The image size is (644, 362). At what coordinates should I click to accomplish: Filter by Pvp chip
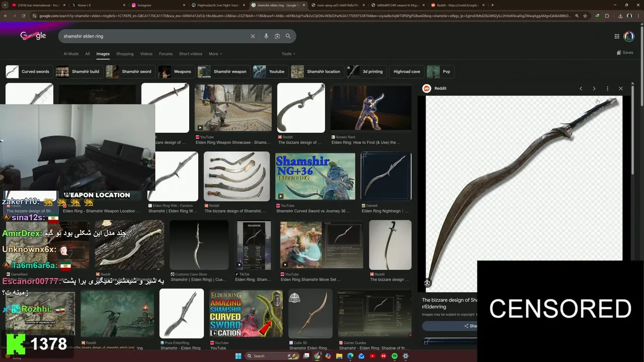440,71
